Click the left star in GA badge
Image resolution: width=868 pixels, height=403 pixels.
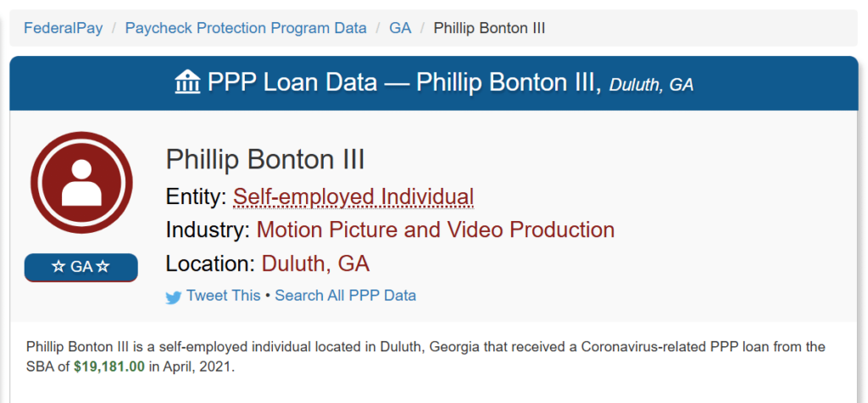[58, 267]
